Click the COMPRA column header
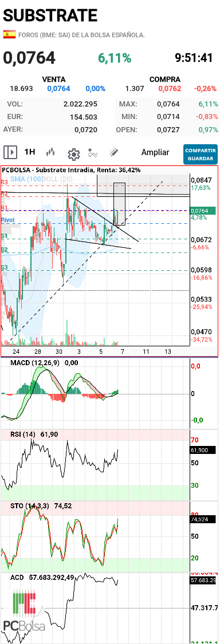This screenshot has height=644, width=220. [x=164, y=79]
